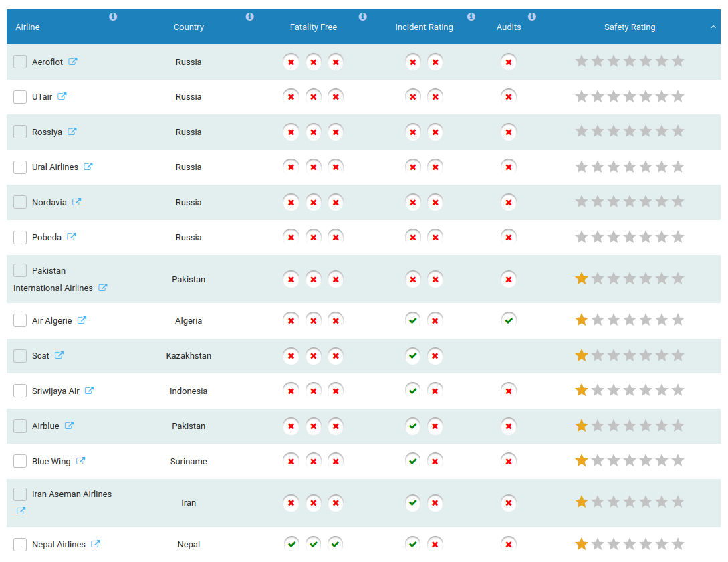Check the Iran Aseman Airlines checkbox

(20, 494)
